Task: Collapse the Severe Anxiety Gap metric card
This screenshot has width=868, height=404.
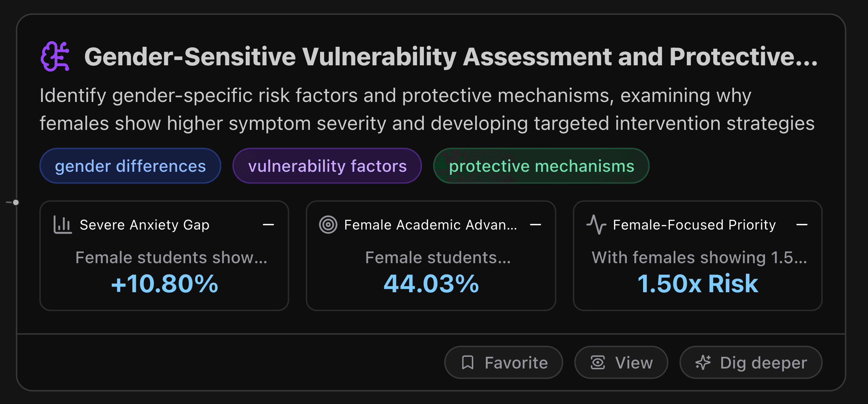Action: click(x=268, y=224)
